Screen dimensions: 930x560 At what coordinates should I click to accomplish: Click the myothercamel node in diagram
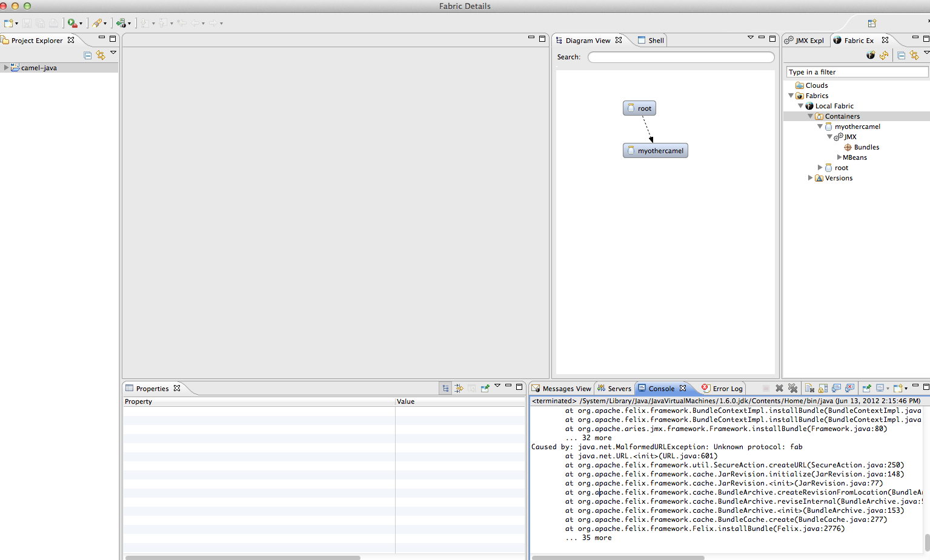[656, 151]
